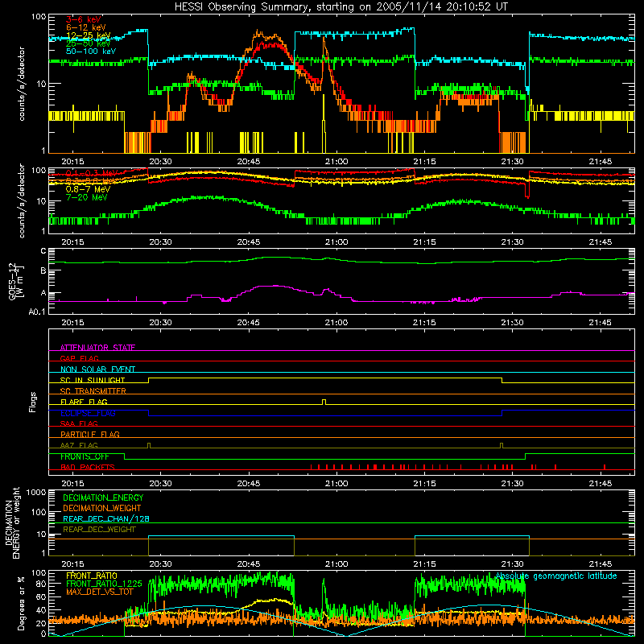Click the '1000' tick label in the decimation panel
644x644 pixels.
pos(36,492)
